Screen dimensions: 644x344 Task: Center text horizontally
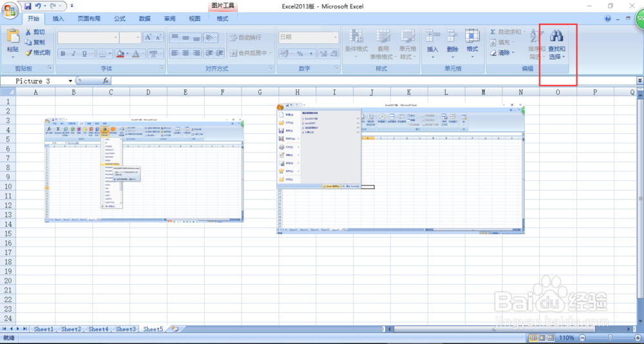click(x=185, y=53)
